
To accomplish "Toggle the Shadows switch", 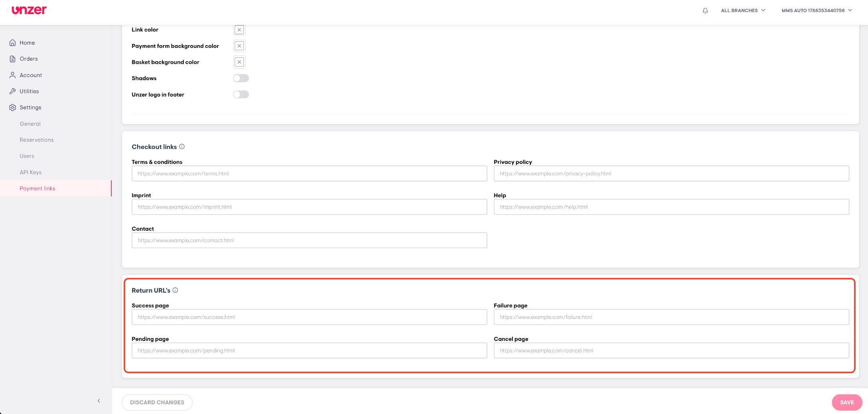I will point(241,78).
